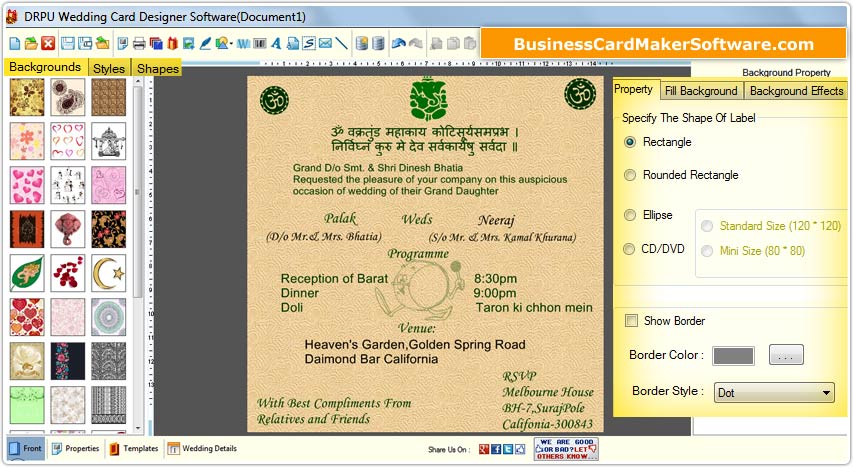The height and width of the screenshot is (467, 853).
Task: Select the Rounded Rectangle radio button
Action: 630,175
